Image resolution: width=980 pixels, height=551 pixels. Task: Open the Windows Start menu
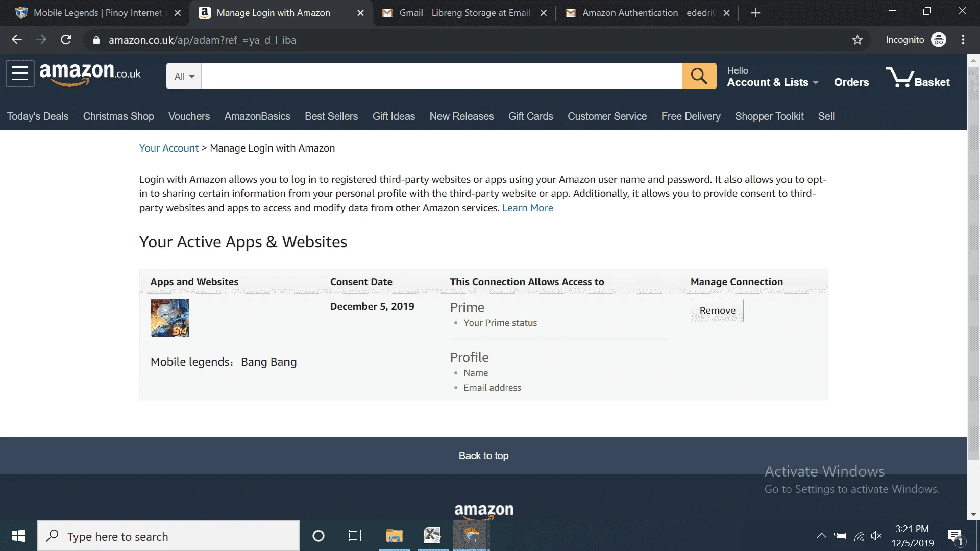(18, 536)
